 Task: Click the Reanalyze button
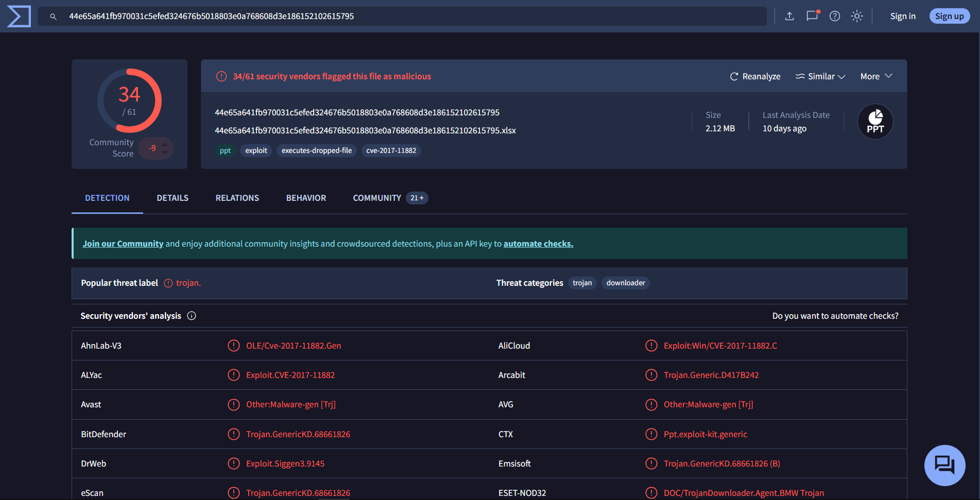(755, 77)
